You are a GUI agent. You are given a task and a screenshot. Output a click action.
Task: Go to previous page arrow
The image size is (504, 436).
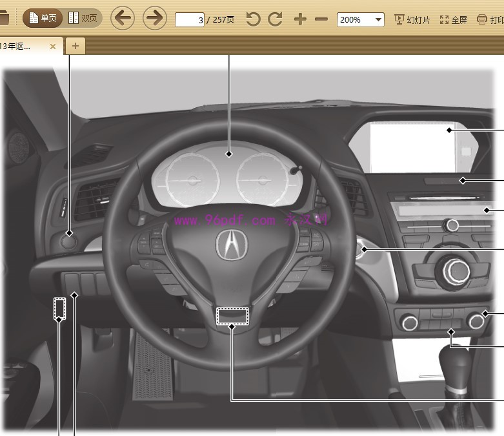coord(123,18)
